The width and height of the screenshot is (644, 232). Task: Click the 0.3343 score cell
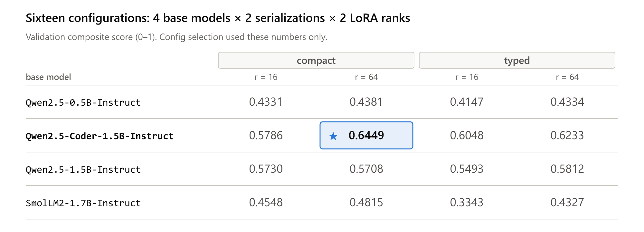(467, 202)
